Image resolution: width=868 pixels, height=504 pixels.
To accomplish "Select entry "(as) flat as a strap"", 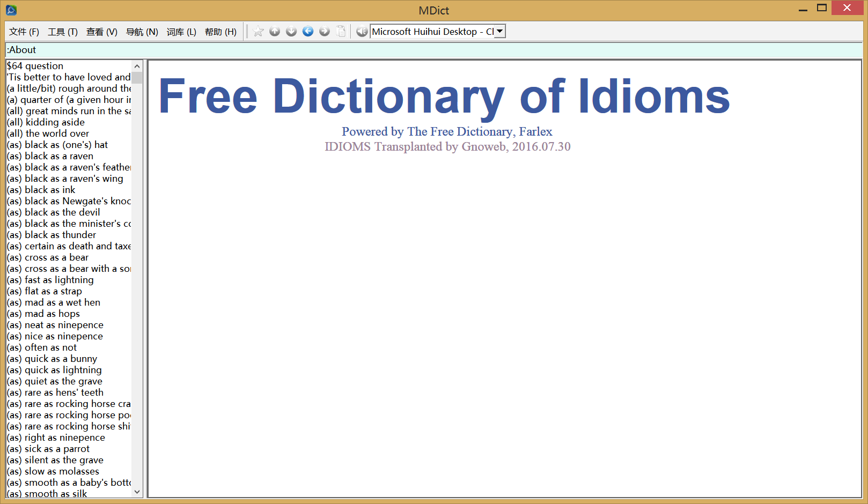I will 44,291.
